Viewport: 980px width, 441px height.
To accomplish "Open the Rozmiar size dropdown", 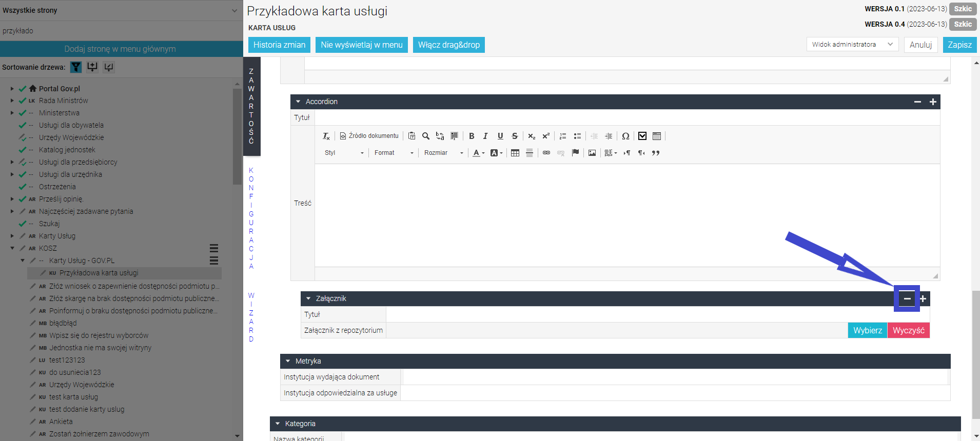I will pyautogui.click(x=443, y=153).
